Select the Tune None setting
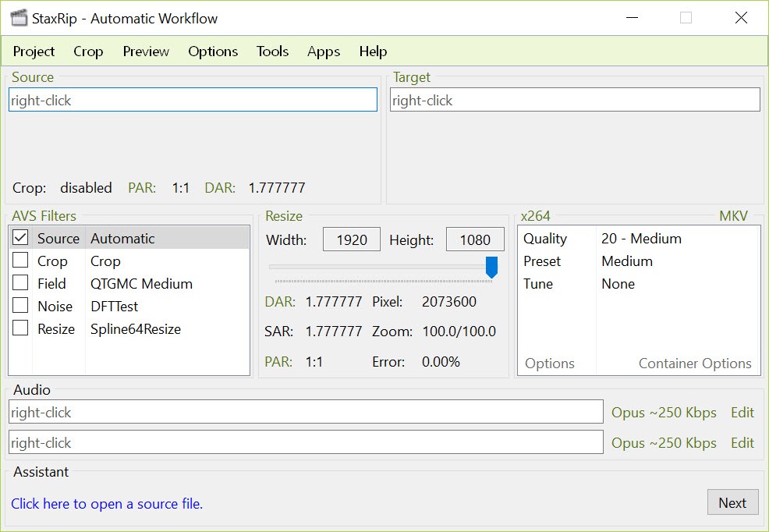The width and height of the screenshot is (769, 532). tap(639, 283)
